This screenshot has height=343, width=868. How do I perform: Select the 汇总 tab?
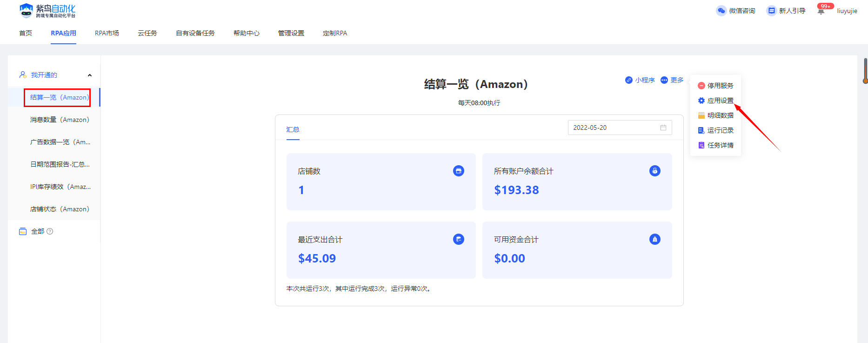[x=293, y=129]
